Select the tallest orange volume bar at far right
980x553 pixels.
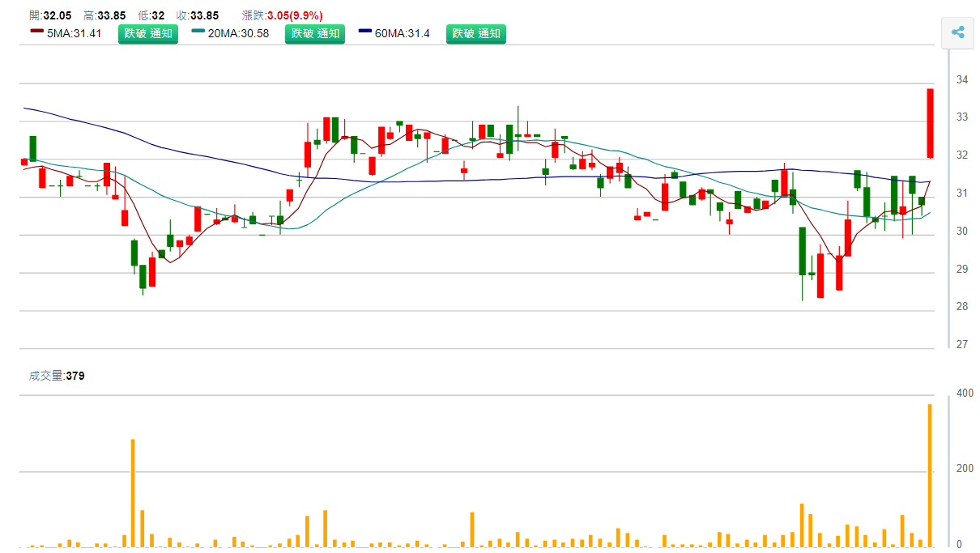pyautogui.click(x=930, y=474)
